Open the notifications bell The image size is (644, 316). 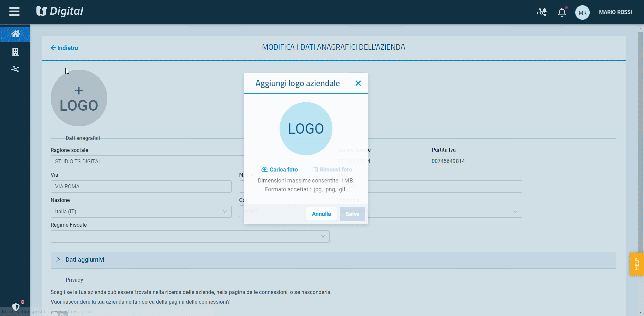562,12
